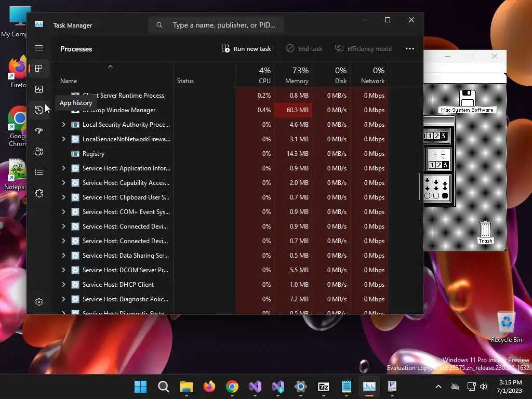532x399 pixels.
Task: Click the Service Host: DHCP Client gear icon
Action: click(75, 285)
